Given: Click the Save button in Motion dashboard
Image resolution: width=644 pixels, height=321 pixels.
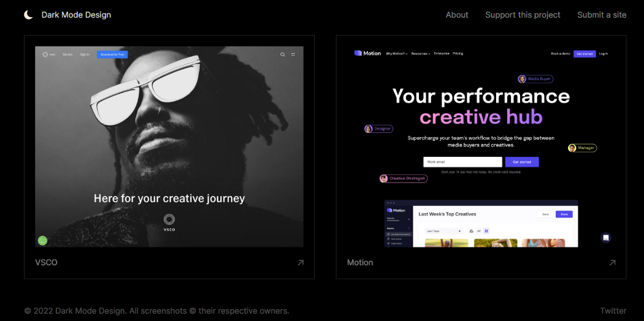Looking at the screenshot, I should pos(545,214).
